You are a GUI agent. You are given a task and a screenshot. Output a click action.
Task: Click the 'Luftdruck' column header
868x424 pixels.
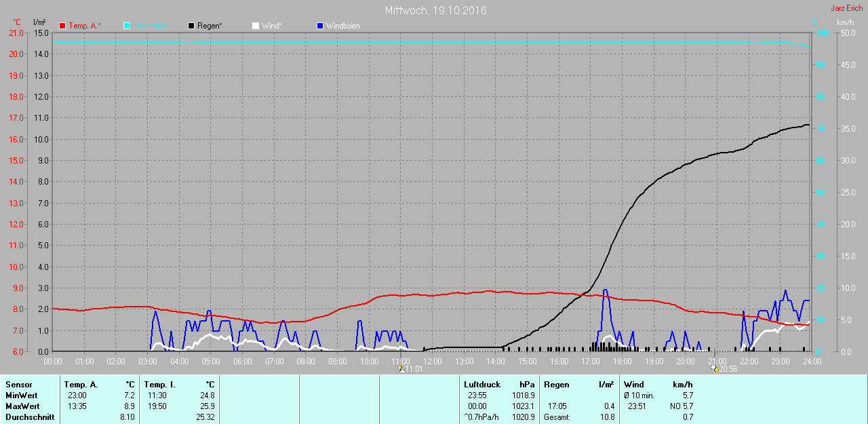click(x=481, y=385)
